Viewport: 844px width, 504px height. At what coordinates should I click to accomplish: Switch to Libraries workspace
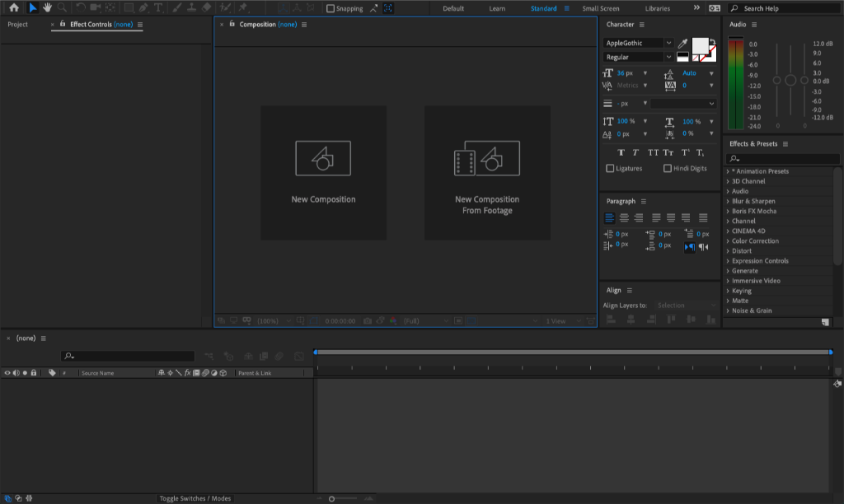coord(657,8)
